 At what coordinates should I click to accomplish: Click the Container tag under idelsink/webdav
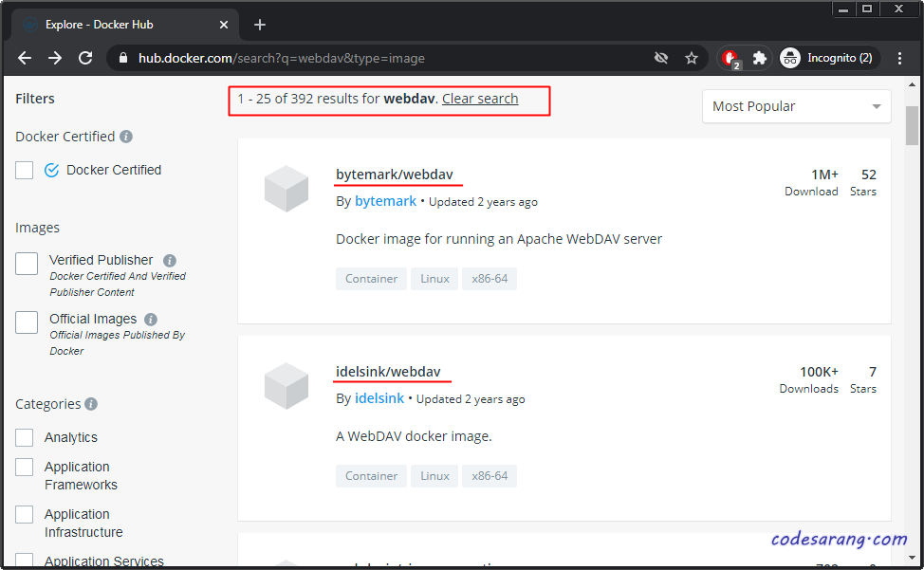(371, 476)
